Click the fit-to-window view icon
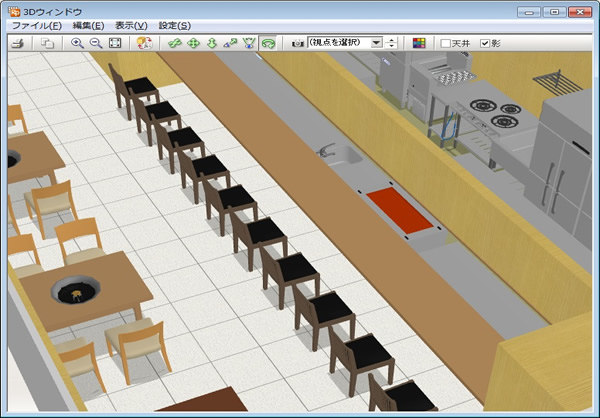600x418 pixels. (x=115, y=44)
